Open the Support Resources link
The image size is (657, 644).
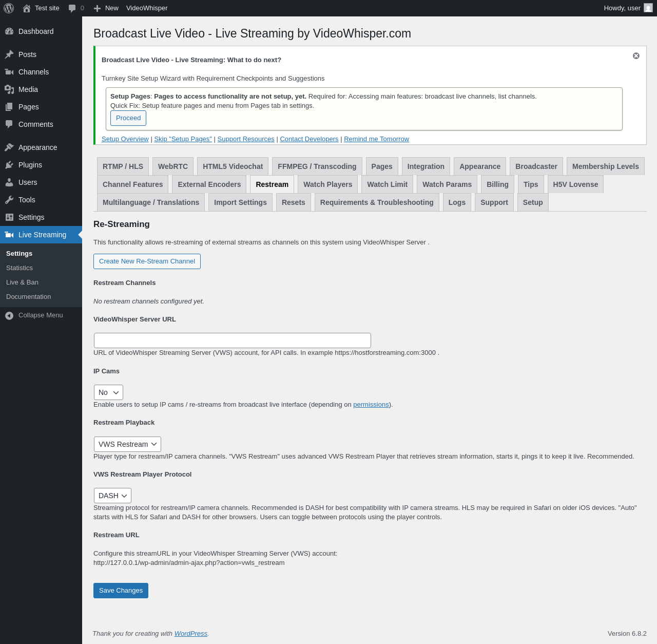[246, 139]
